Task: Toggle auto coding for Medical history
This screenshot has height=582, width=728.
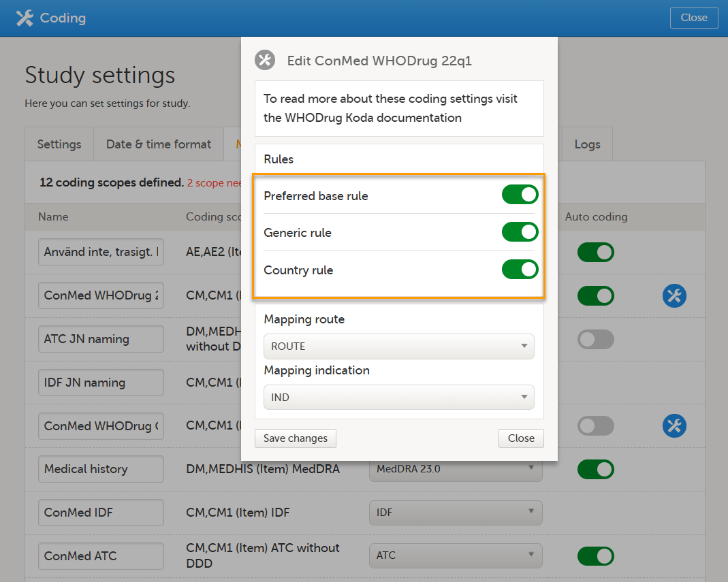Action: click(595, 469)
